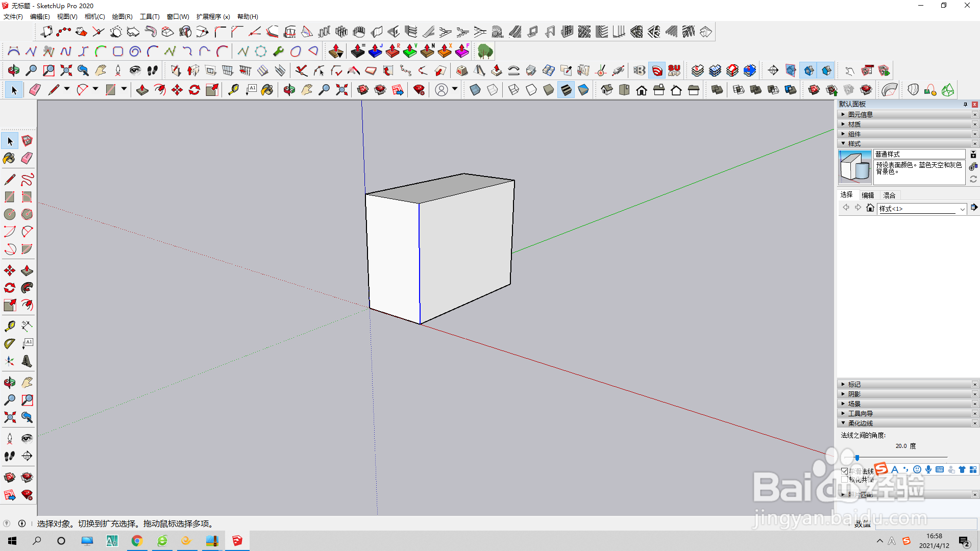980x551 pixels.
Task: Pick the Rotate tool in left toolbar
Action: [9, 288]
